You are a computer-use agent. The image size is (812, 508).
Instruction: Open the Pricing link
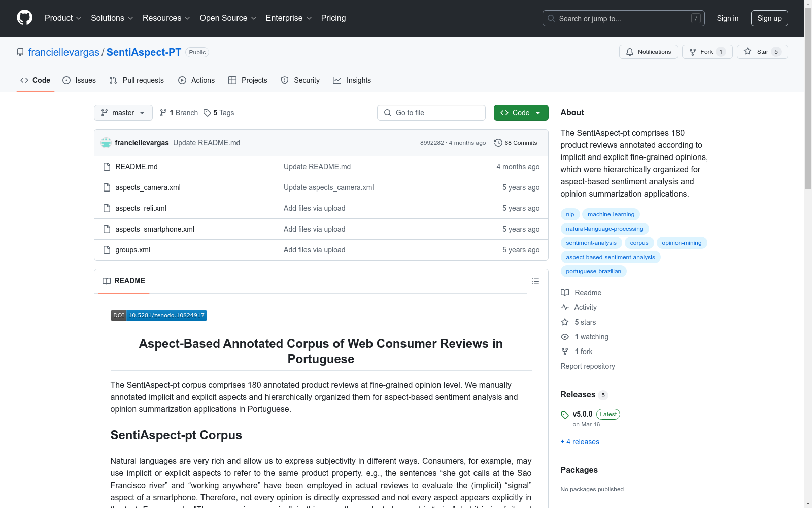(x=333, y=18)
